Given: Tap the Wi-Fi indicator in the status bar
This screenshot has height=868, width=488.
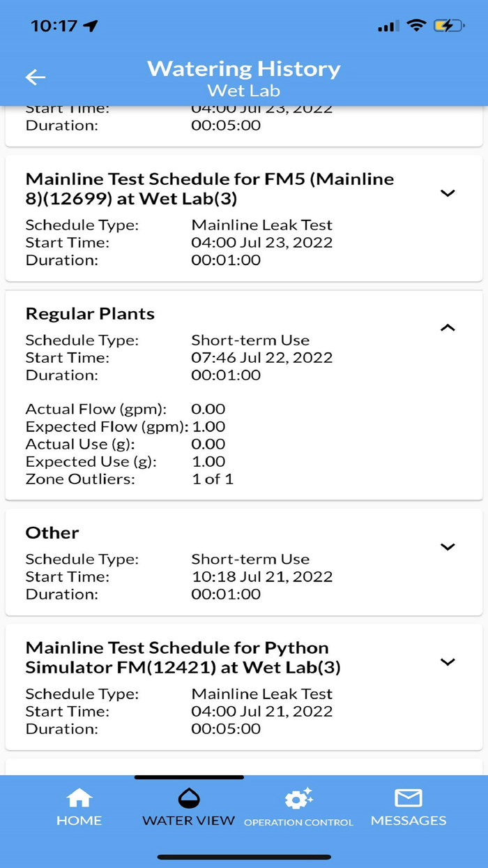Looking at the screenshot, I should [416, 24].
